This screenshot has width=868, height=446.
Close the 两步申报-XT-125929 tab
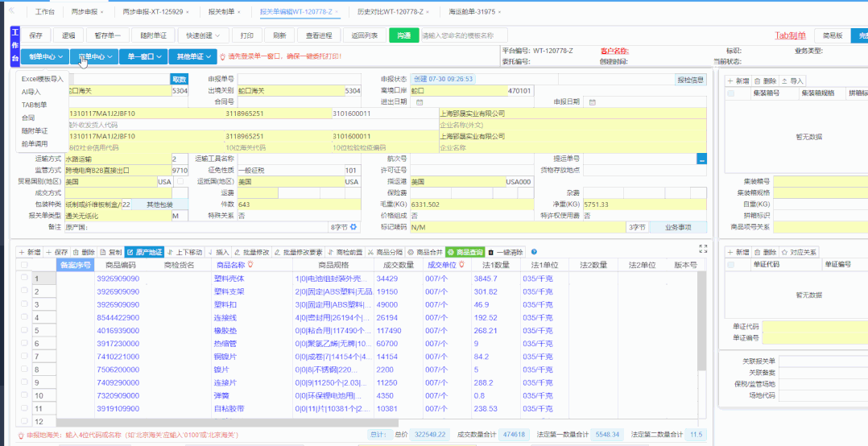pyautogui.click(x=187, y=11)
